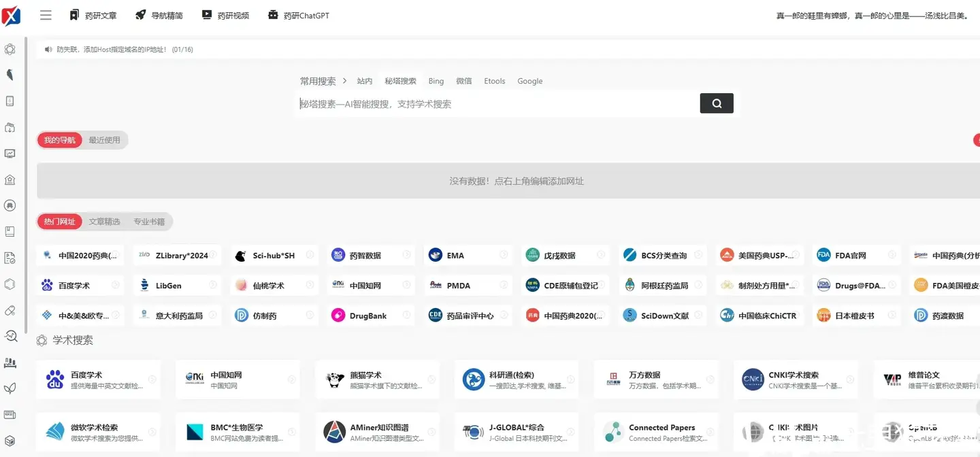Open the SciDown文献 site card
The width and height of the screenshot is (980, 457).
(663, 315)
